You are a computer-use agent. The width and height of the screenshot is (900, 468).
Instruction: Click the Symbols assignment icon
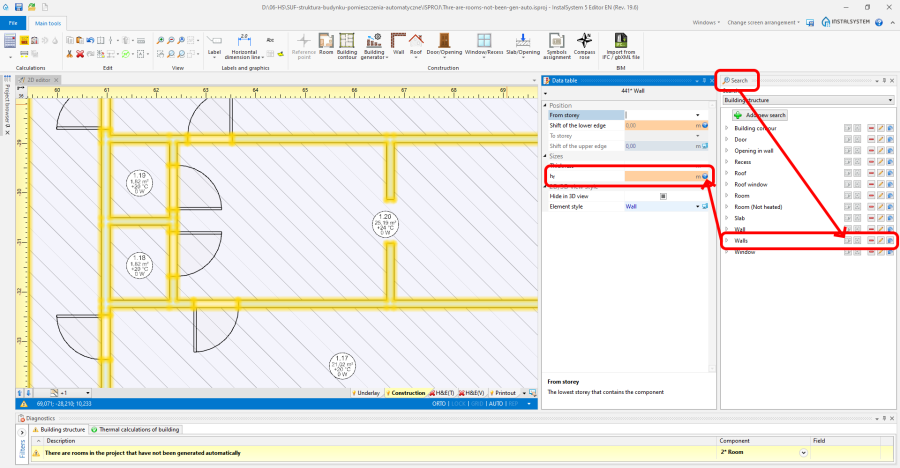pyautogui.click(x=556, y=46)
